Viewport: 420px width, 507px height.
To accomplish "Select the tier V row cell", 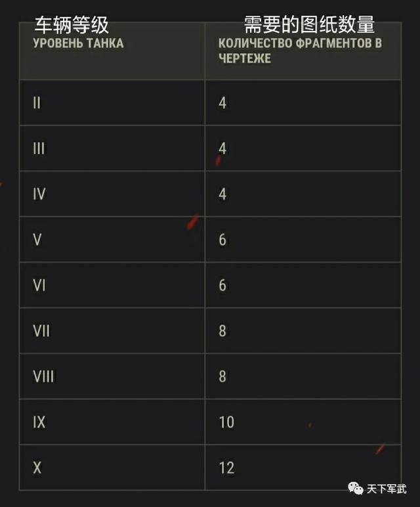I will (112, 240).
